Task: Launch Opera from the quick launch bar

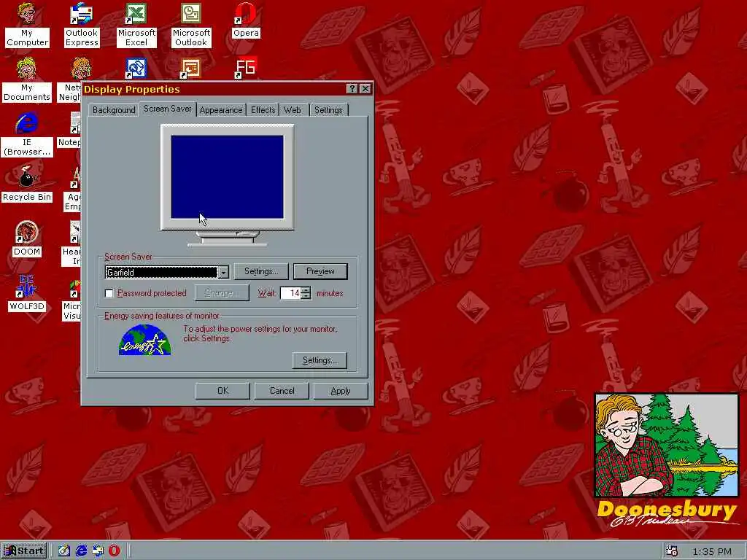Action: click(x=114, y=551)
